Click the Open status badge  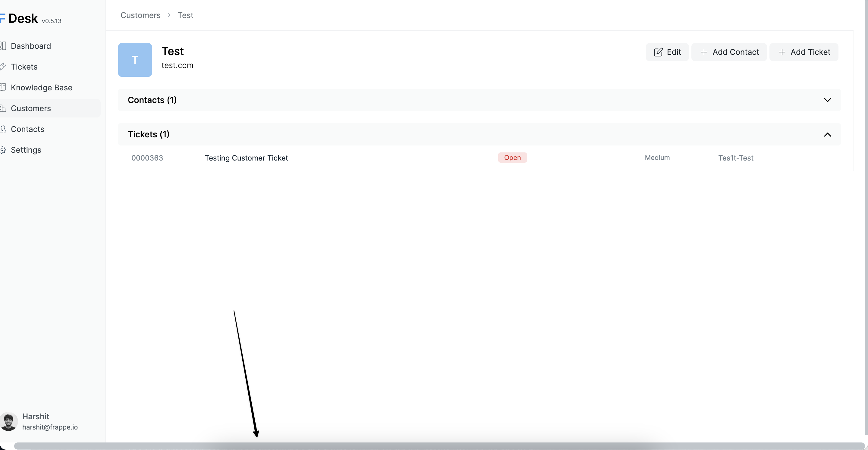512,157
